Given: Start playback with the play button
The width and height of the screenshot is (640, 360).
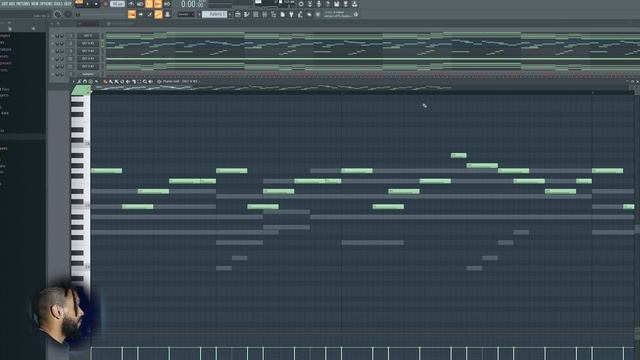Looking at the screenshot, I should point(88,4).
